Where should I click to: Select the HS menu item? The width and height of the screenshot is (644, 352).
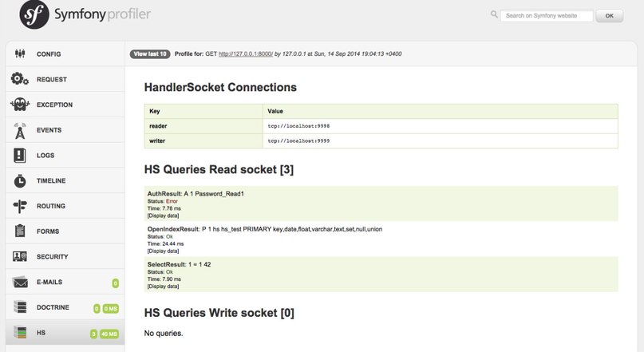[x=65, y=333]
